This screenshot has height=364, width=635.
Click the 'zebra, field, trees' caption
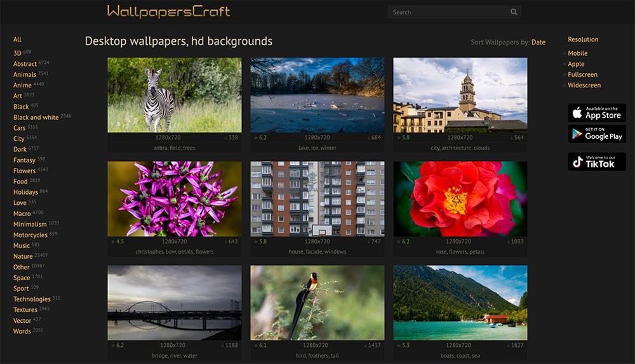click(175, 148)
